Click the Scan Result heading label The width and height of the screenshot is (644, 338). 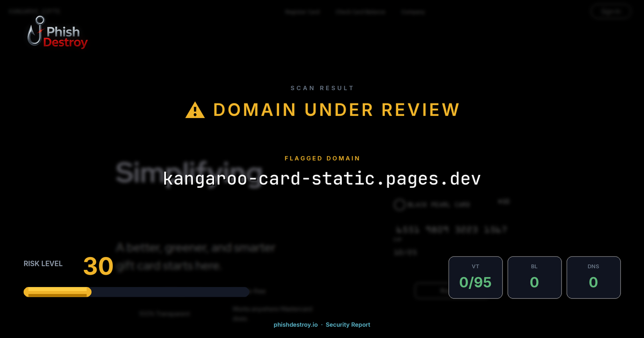[x=322, y=88]
